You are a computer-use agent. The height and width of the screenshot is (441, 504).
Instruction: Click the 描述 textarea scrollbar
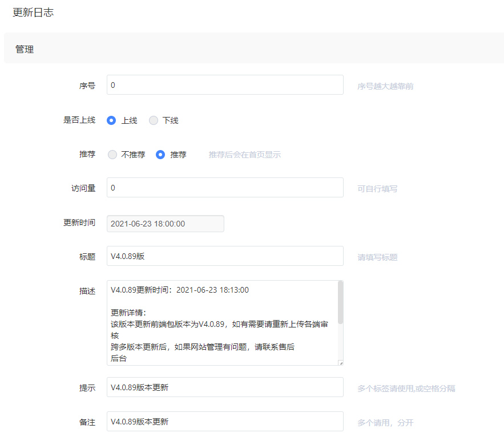(340, 302)
